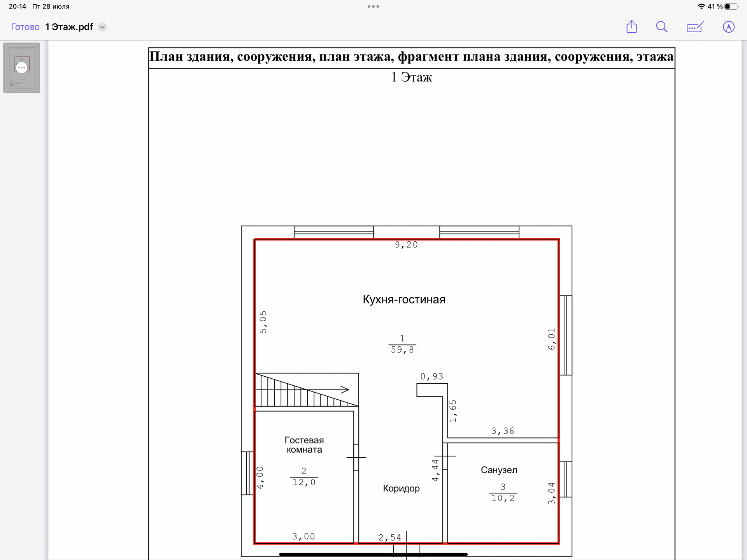Tap the Share icon in toolbar
This screenshot has width=747, height=560.
(631, 27)
